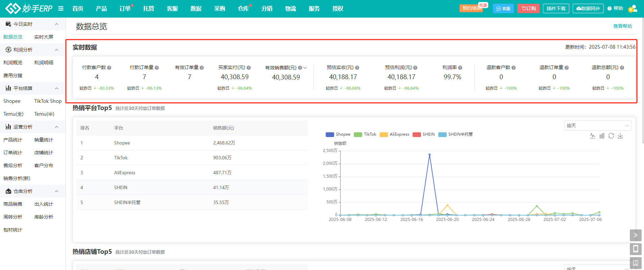644x270 pixels.
Task: Click the help icon next to 有效订单量
Action: coord(202,68)
